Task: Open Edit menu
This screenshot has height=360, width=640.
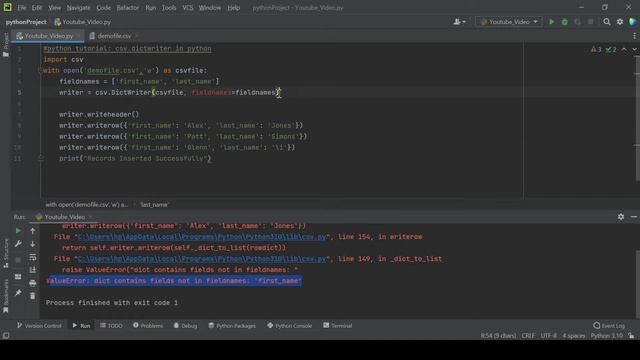Action: [x=37, y=8]
